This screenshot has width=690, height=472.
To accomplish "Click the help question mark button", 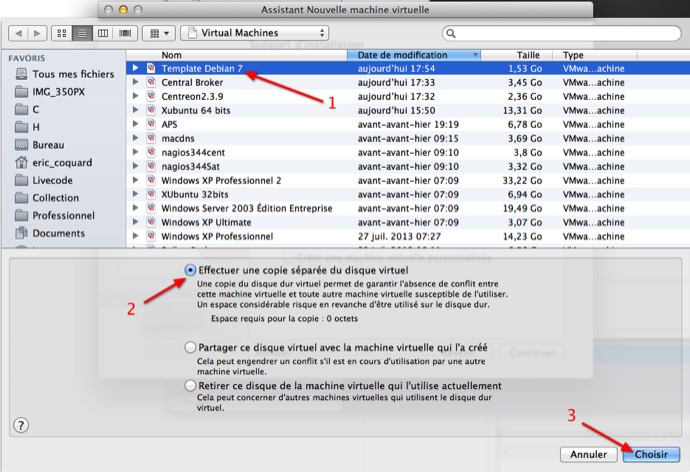I will 21,425.
